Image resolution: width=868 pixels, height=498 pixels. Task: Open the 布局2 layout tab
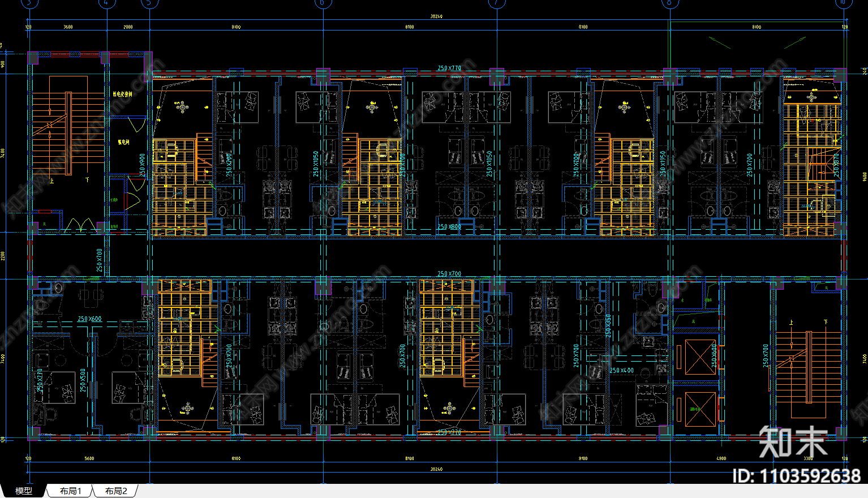click(x=116, y=491)
